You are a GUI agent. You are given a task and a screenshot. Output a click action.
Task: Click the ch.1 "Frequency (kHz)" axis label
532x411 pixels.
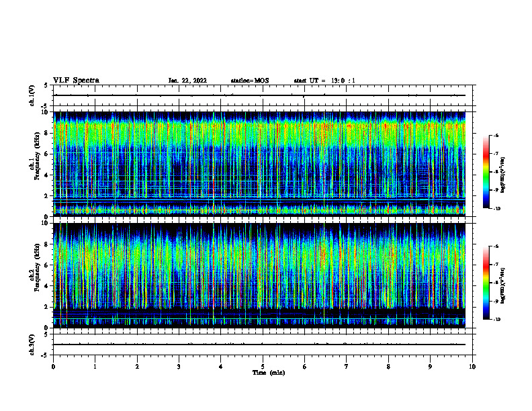[x=37, y=156]
